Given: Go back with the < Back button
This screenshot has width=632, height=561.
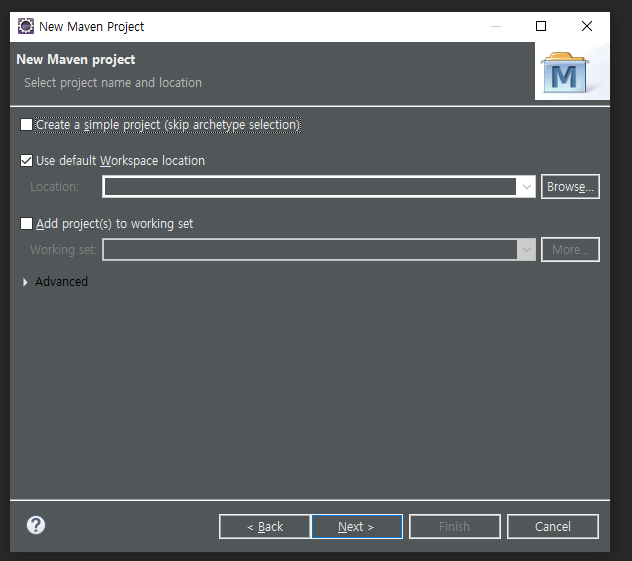Looking at the screenshot, I should (x=265, y=526).
